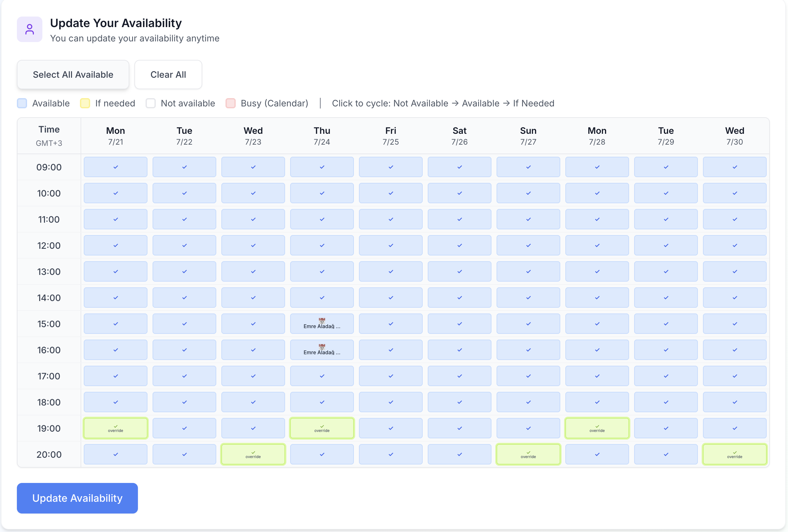Toggle the Tue 7/29 17:00 availability slot
The image size is (788, 532).
pyautogui.click(x=666, y=376)
